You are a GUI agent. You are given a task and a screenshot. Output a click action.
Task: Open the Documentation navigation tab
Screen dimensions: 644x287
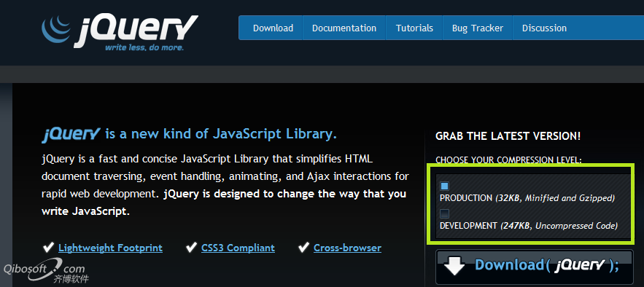coord(344,28)
